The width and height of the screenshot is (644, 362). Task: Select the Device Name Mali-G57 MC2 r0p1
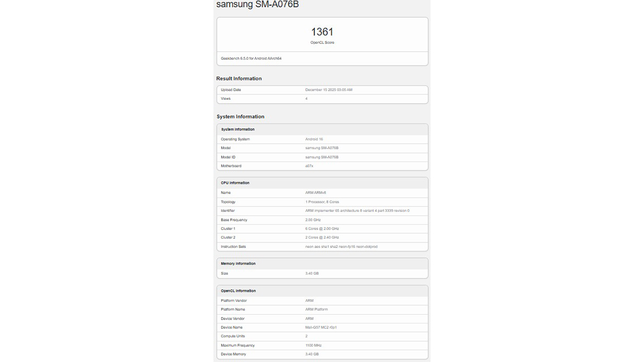[322, 327]
